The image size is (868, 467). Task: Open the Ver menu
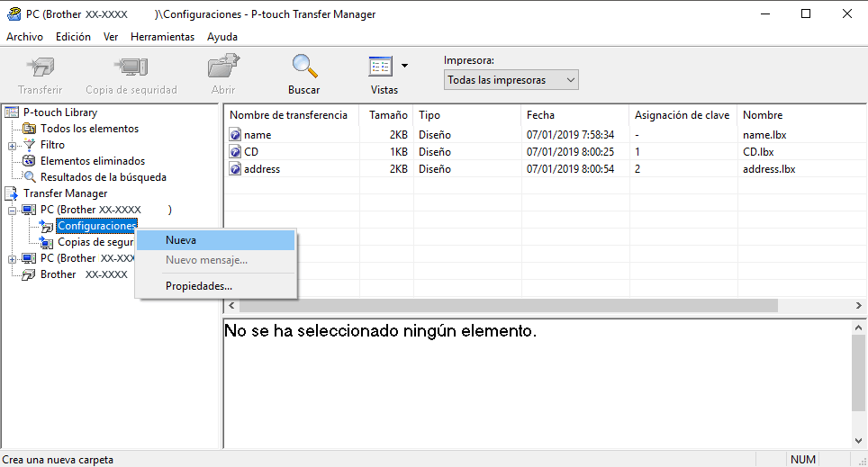111,37
